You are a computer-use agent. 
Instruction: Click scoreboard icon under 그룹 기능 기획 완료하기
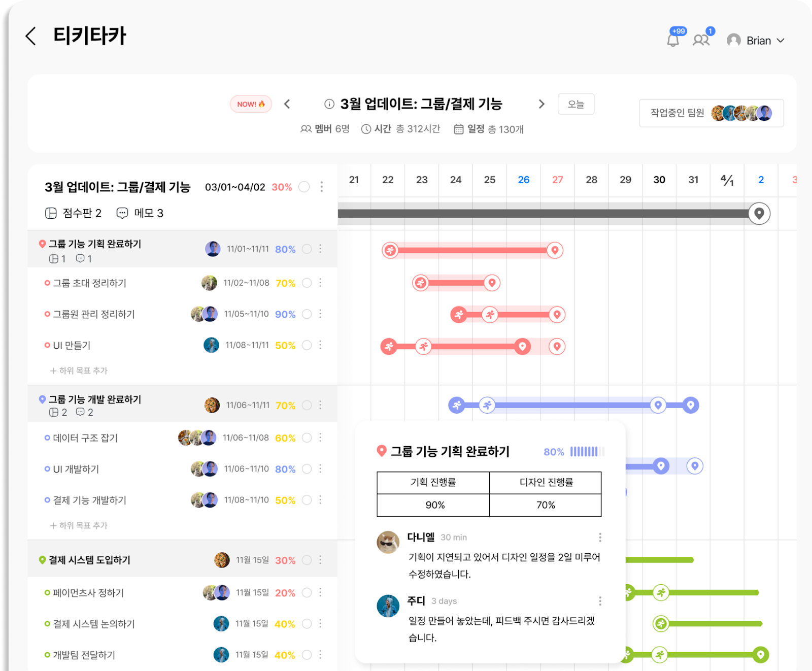[54, 259]
